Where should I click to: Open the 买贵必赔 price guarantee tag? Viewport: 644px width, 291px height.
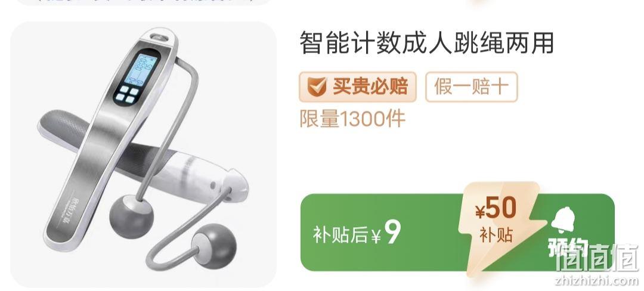pyautogui.click(x=358, y=87)
